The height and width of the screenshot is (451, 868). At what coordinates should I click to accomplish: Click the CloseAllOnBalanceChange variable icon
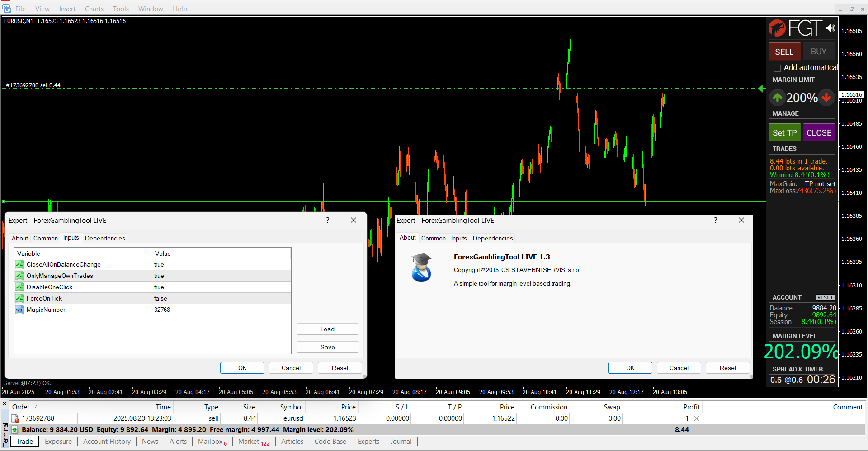click(19, 265)
